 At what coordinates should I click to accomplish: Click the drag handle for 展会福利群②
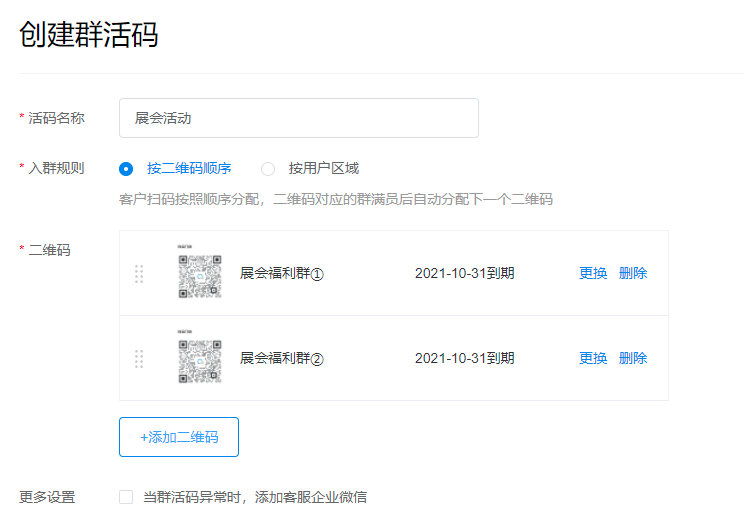(139, 358)
